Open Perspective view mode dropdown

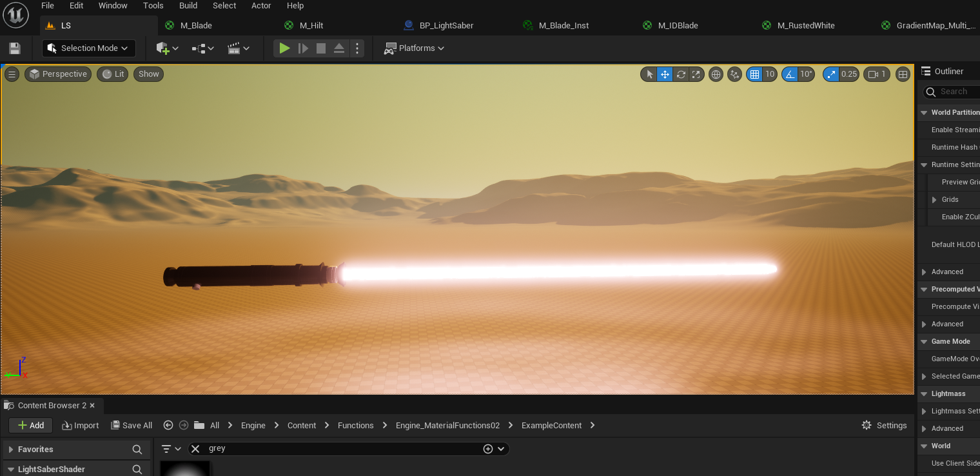pos(59,74)
